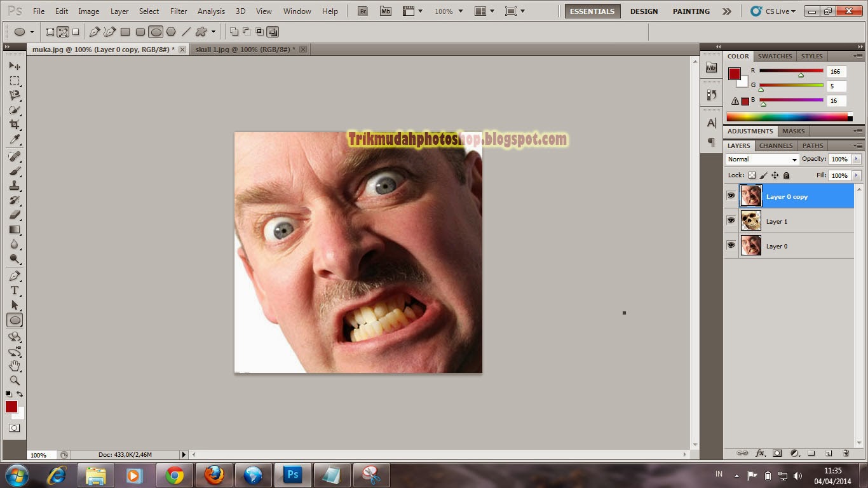Select the Hand tool
The width and height of the screenshot is (868, 488).
[x=15, y=366]
